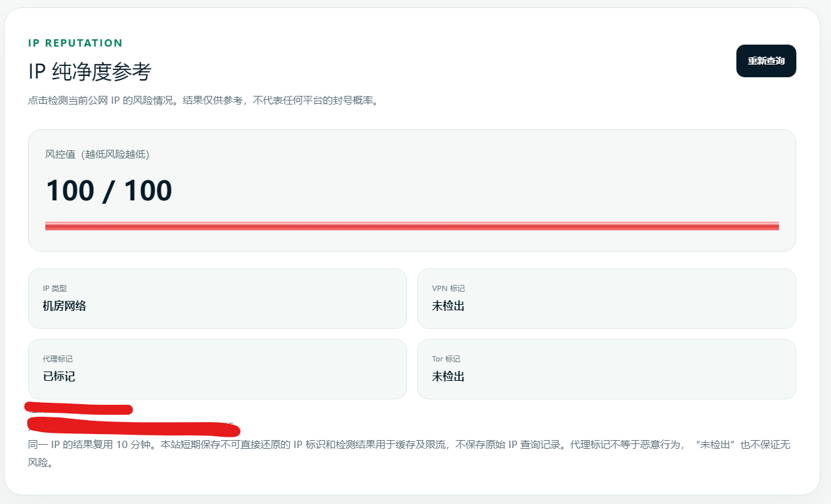
Task: Click 未检出 under VPN 标记
Action: coord(448,306)
